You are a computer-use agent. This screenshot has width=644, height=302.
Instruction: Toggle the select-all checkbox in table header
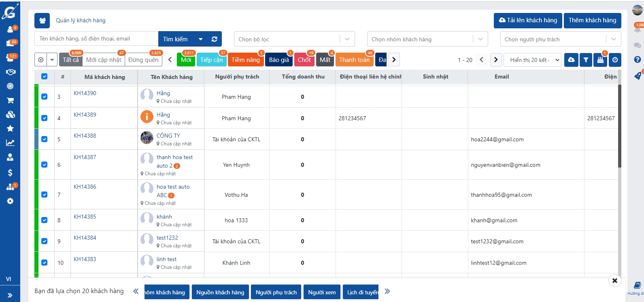click(45, 77)
